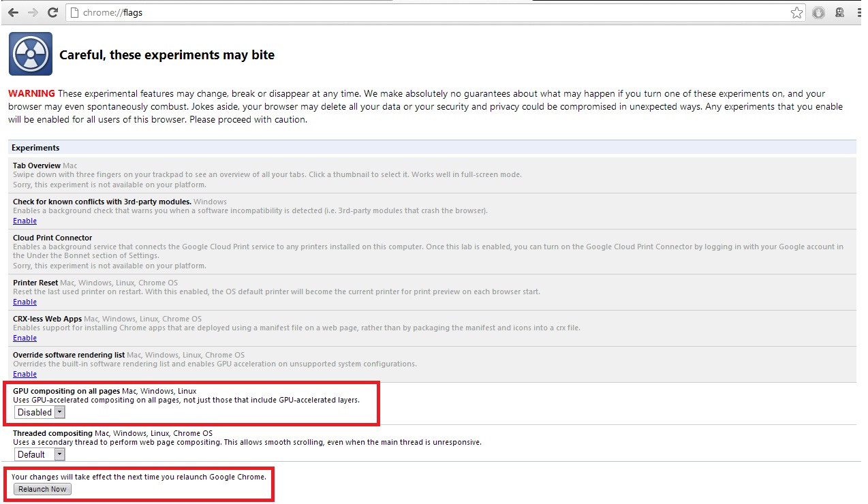Open the Chrome hamburger menu
Screen dimensions: 868x504
[860, 12]
